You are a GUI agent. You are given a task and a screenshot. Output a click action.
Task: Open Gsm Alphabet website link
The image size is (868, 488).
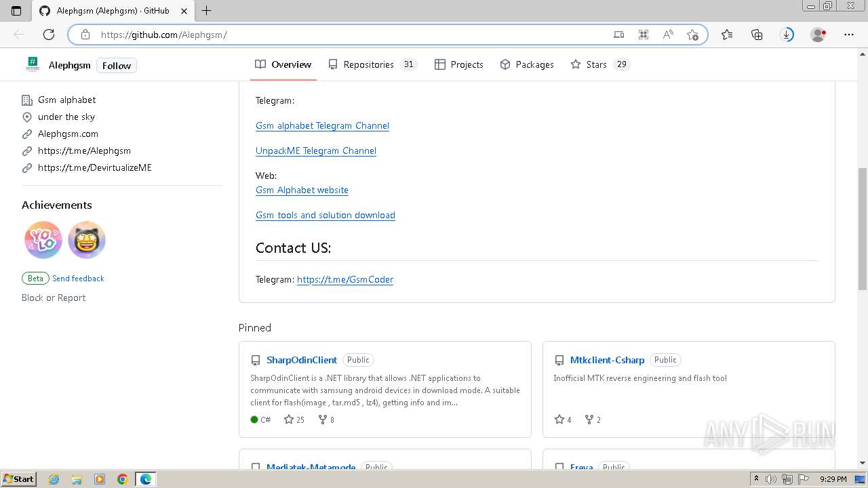(x=302, y=190)
